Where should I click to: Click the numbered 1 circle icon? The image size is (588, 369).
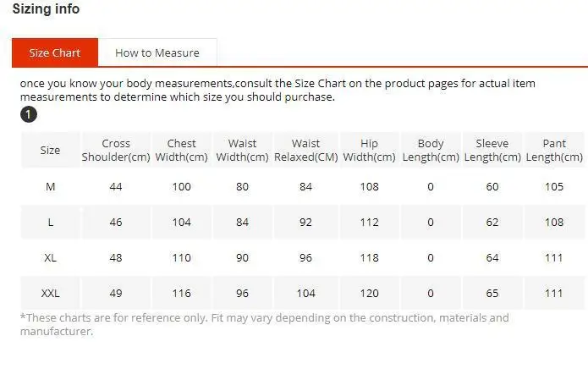coord(29,114)
